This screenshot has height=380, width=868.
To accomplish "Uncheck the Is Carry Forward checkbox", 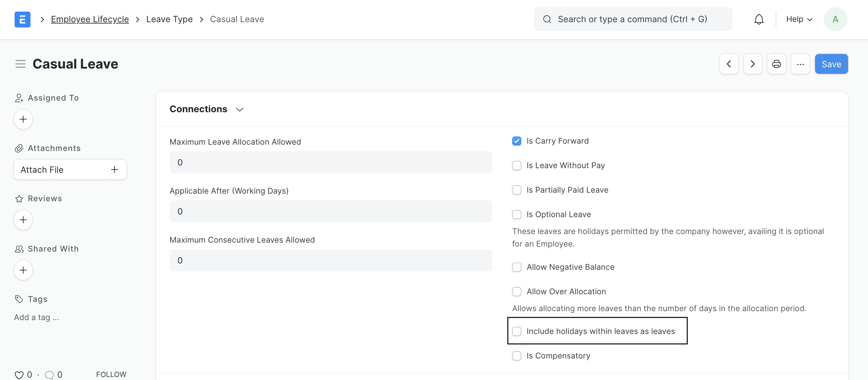I will click(x=516, y=141).
